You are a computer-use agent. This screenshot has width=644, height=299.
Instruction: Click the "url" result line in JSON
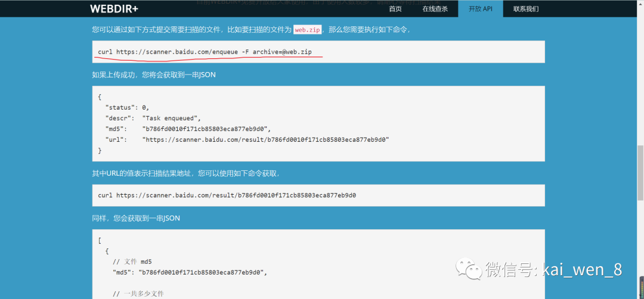247,140
